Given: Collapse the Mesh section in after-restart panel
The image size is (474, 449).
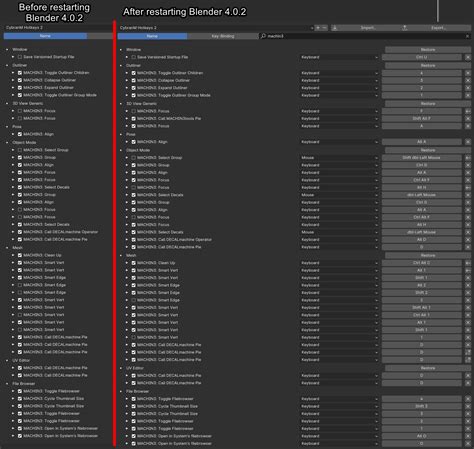Looking at the screenshot, I should pos(121,255).
